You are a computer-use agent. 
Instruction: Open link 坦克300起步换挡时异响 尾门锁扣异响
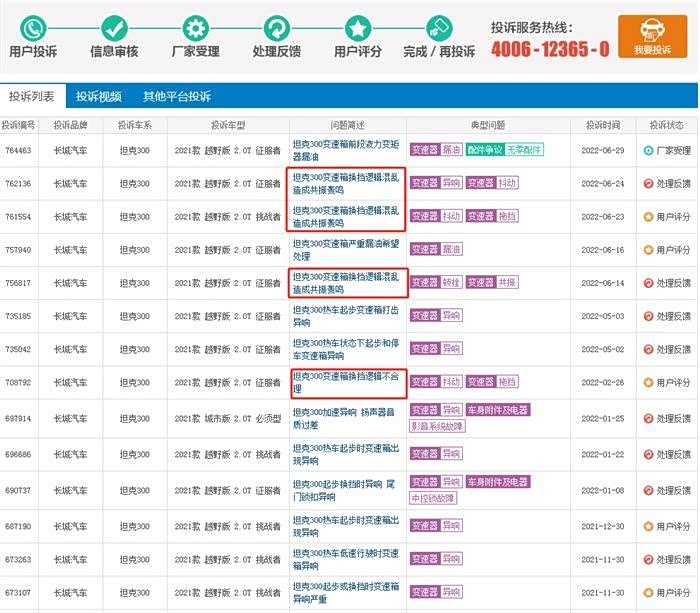(x=344, y=490)
